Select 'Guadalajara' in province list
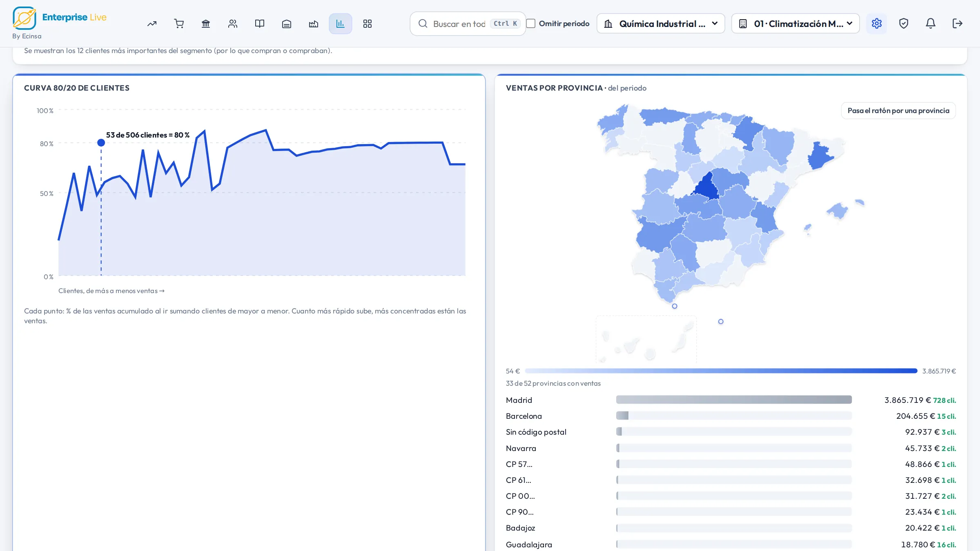The width and height of the screenshot is (980, 551). (x=529, y=544)
